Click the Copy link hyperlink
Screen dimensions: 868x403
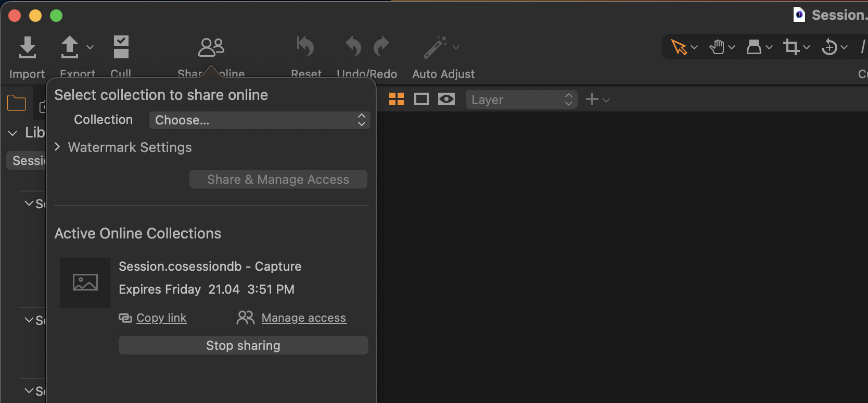[x=161, y=318]
